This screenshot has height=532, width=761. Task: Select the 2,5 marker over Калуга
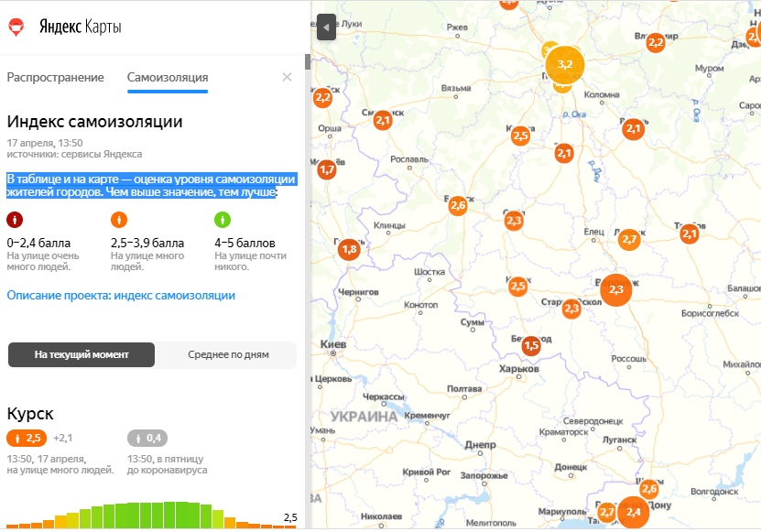[x=520, y=136]
